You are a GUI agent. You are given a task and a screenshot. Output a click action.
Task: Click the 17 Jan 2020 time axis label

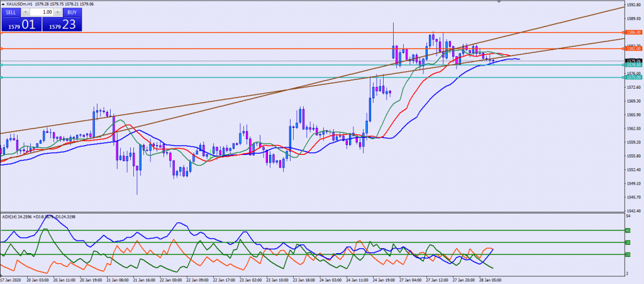point(11,280)
